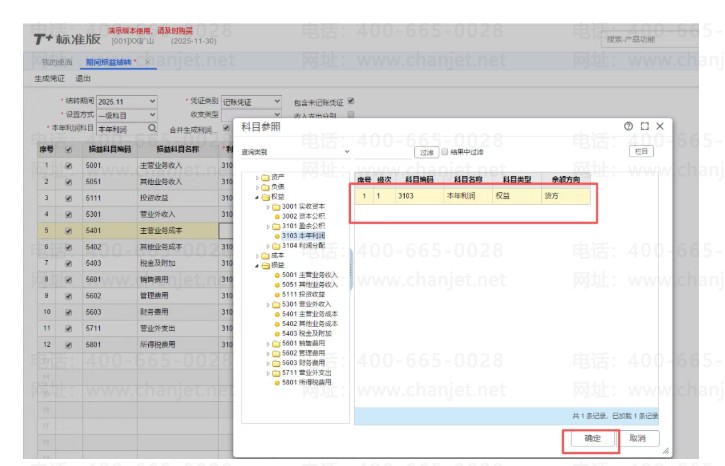Select result cell 贷方 in the grid
725x466 pixels.
pyautogui.click(x=565, y=196)
